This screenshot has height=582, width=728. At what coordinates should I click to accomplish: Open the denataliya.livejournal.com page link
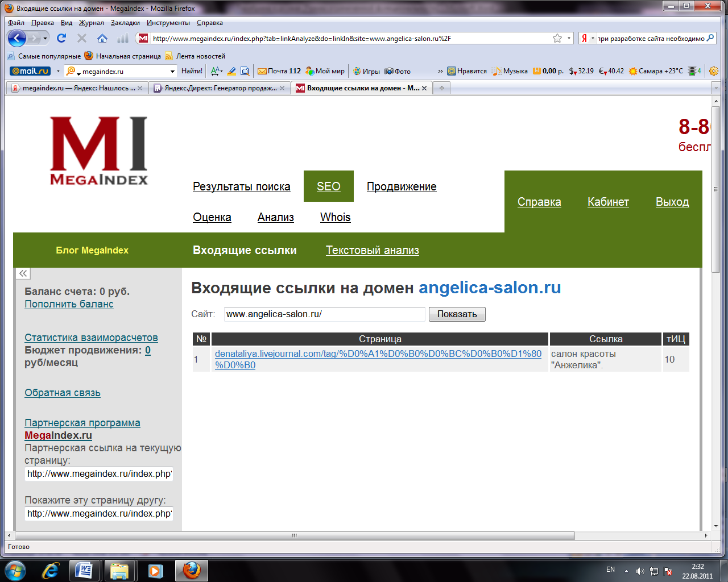(x=378, y=359)
